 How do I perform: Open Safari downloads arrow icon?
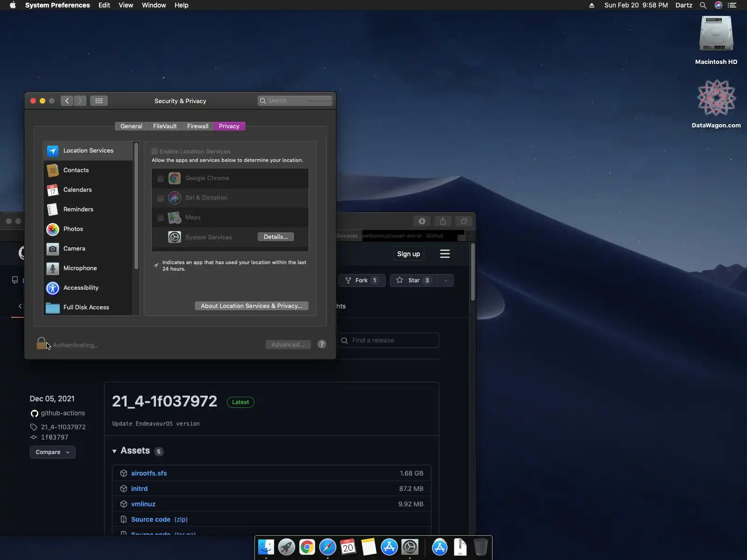tap(422, 221)
